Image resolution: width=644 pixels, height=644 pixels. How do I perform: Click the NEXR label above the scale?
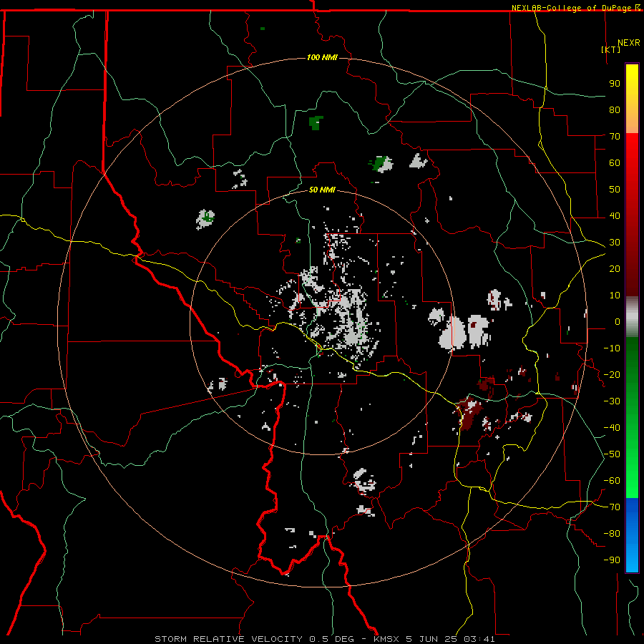[x=628, y=43]
